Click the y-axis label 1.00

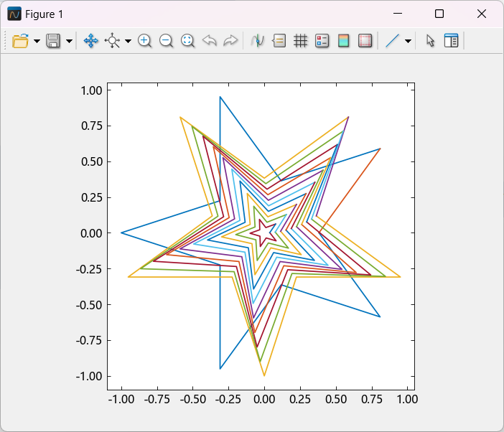point(91,90)
